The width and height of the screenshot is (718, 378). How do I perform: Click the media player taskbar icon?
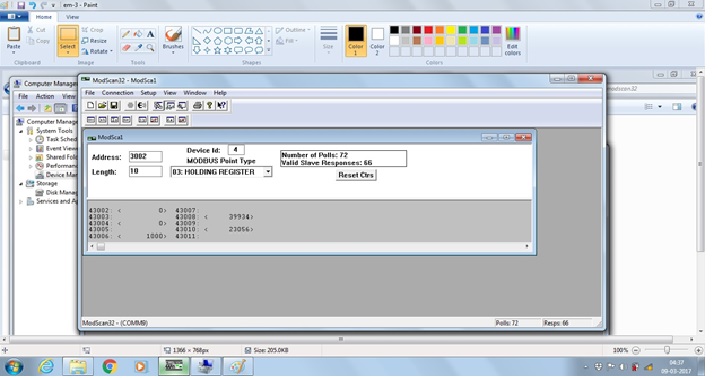tap(141, 367)
